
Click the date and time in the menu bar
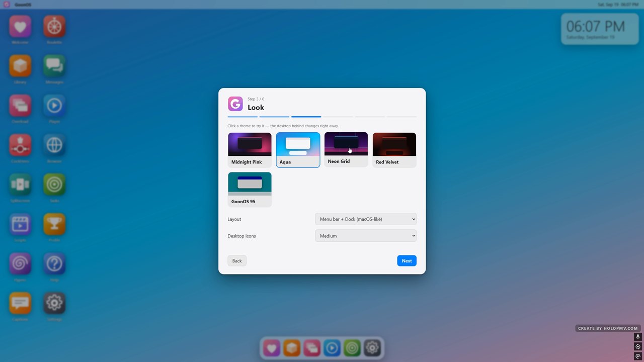[618, 5]
